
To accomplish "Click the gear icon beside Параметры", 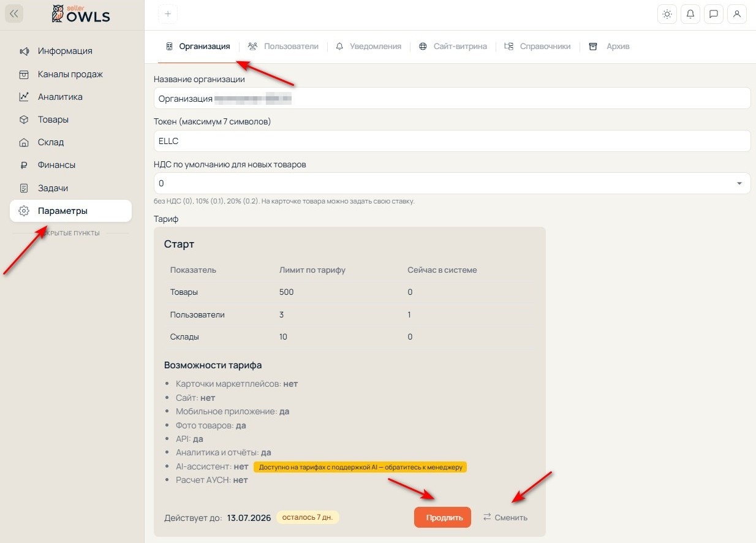I will pos(24,211).
